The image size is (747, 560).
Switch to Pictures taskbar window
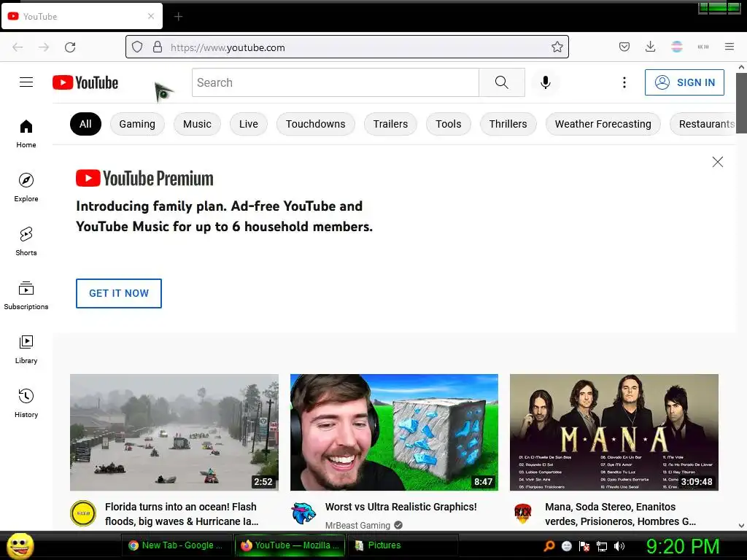(403, 545)
